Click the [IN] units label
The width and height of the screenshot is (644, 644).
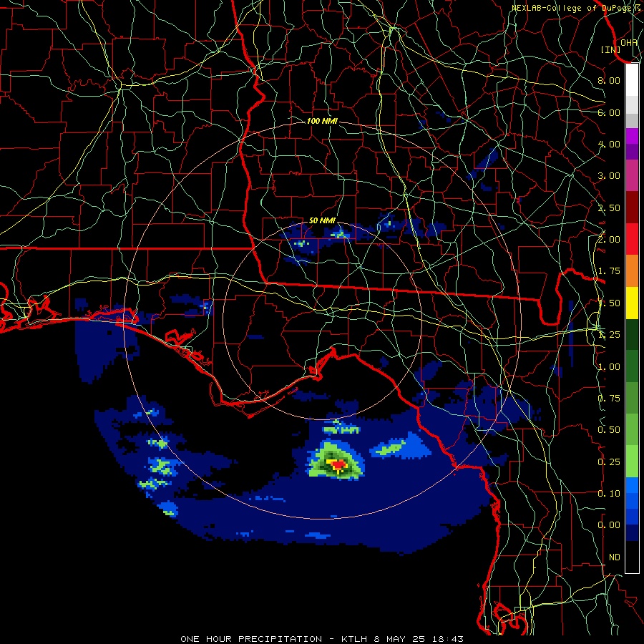[x=611, y=49]
